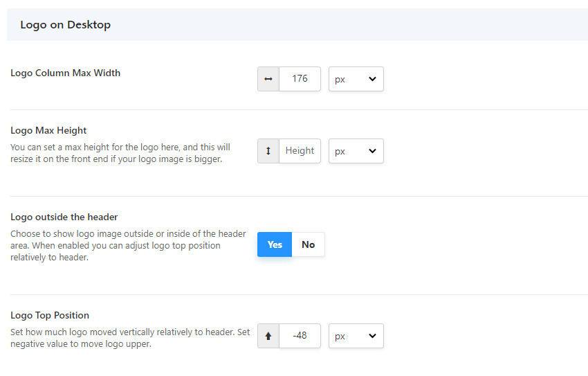
Task: Open the px unit dropdown for Logo Column Max Width
Action: [x=356, y=79]
